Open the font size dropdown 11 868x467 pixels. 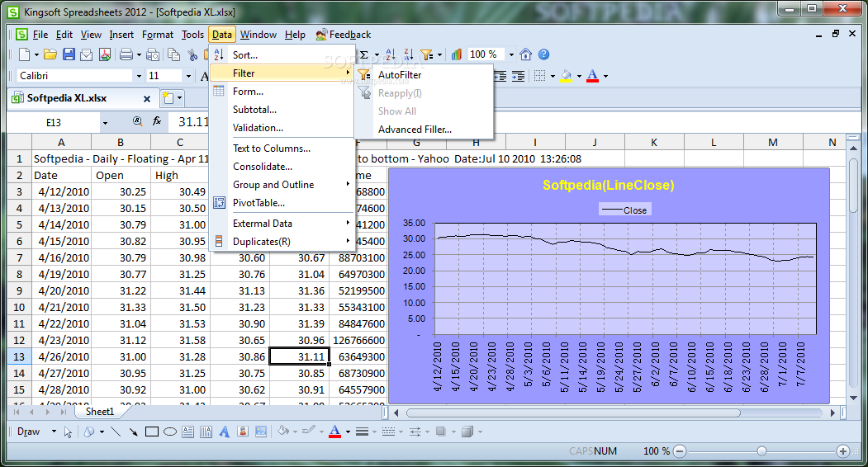point(188,76)
